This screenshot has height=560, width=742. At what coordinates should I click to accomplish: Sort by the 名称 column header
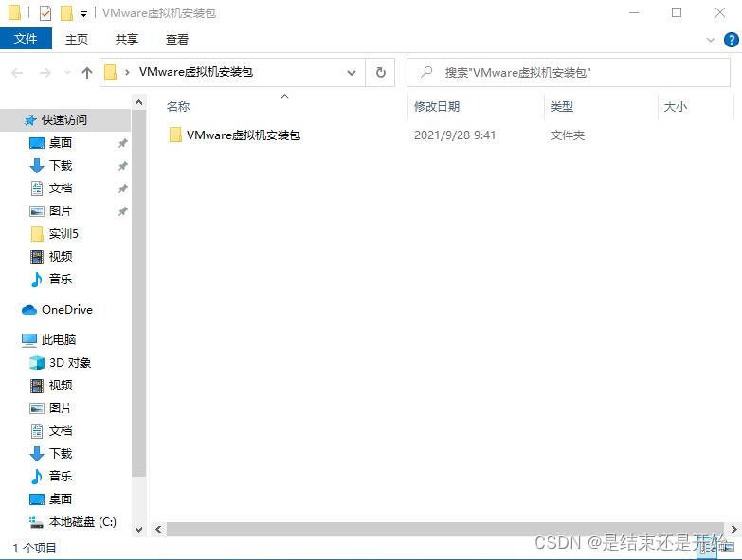tap(178, 107)
